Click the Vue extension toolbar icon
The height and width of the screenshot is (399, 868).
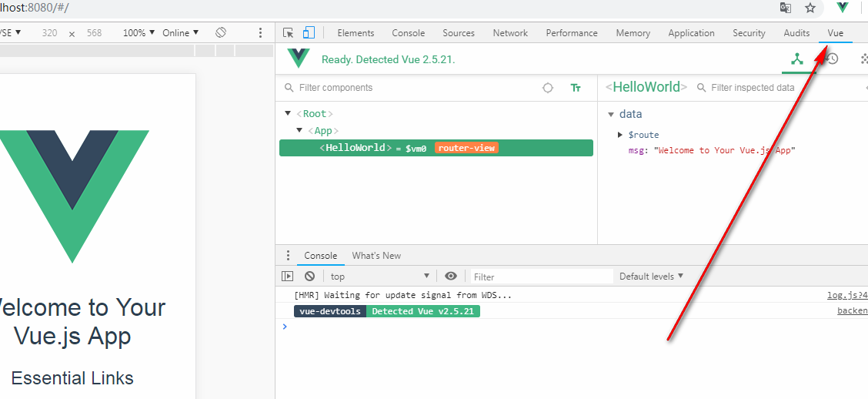[843, 8]
